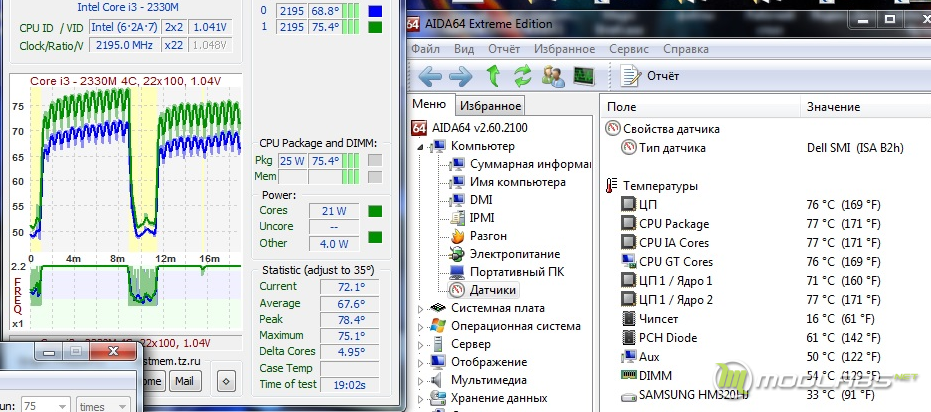Open Вид menu
The height and width of the screenshot is (412, 931).
[x=464, y=49]
